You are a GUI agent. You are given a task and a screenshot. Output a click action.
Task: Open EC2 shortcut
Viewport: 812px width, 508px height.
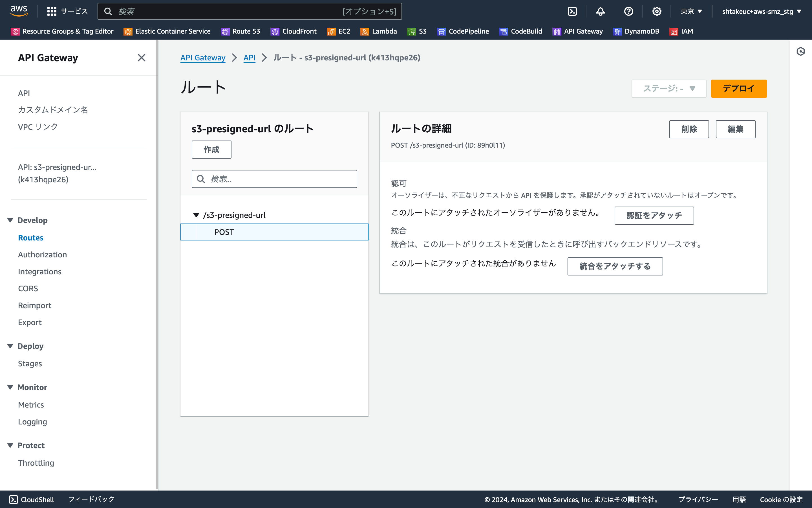click(x=339, y=31)
